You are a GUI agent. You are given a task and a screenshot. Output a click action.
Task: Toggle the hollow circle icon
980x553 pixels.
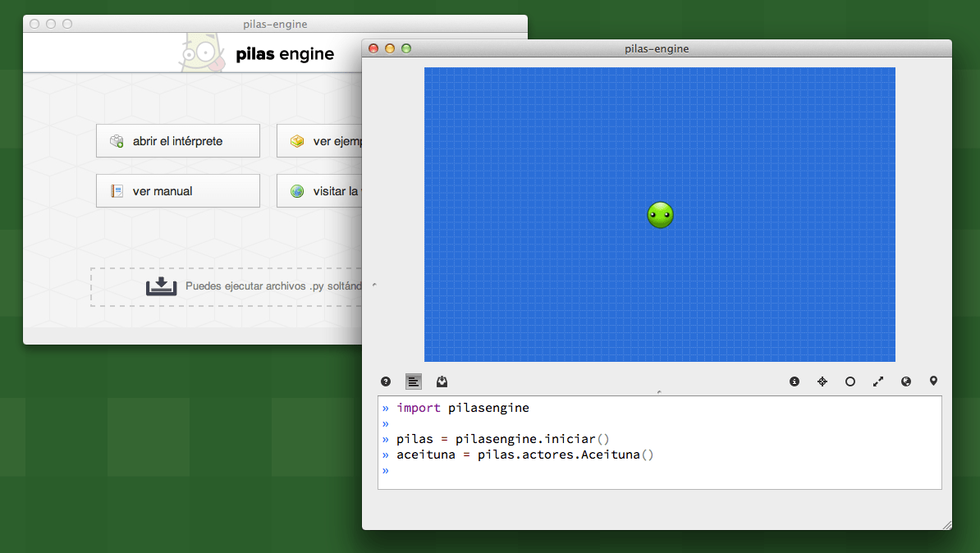coord(850,382)
